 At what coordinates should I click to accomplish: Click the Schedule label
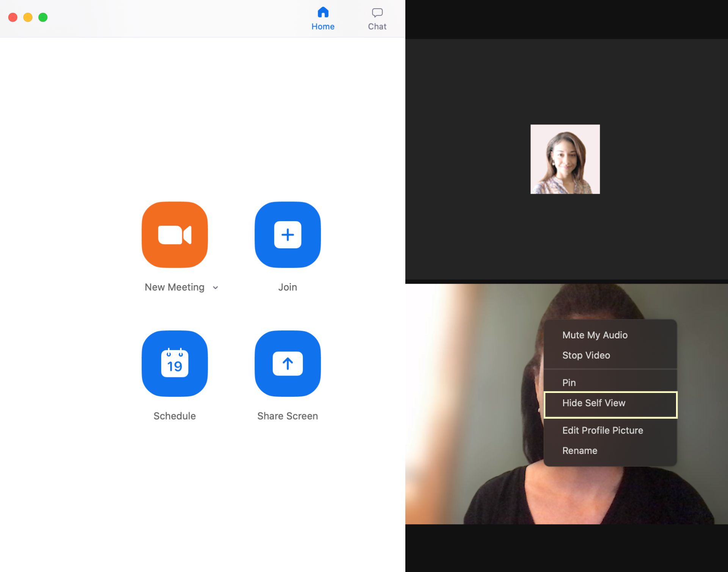pos(174,416)
